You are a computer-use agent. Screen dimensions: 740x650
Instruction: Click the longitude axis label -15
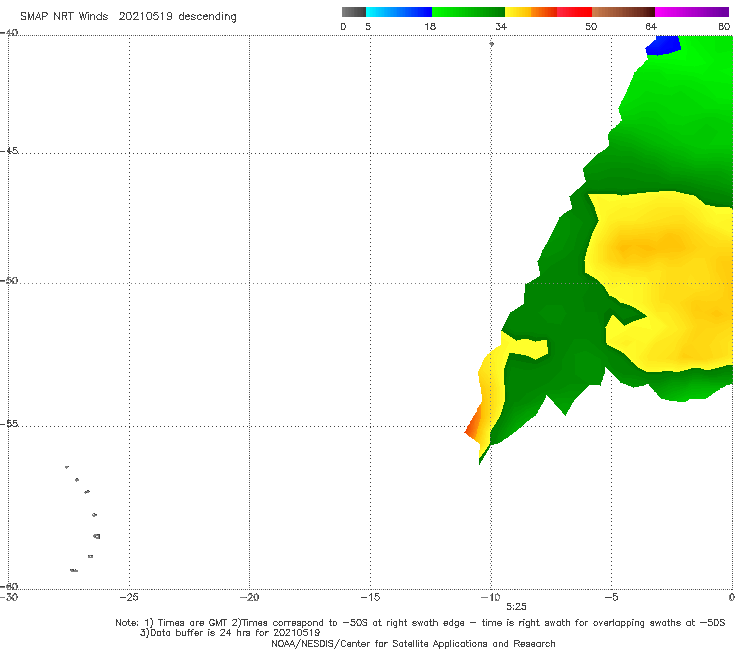(370, 597)
